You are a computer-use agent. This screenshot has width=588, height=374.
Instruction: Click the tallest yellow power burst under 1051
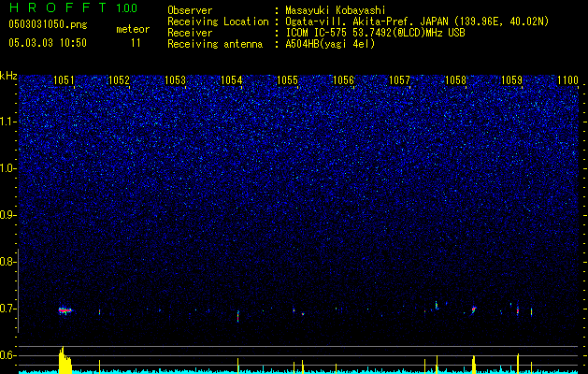click(65, 359)
